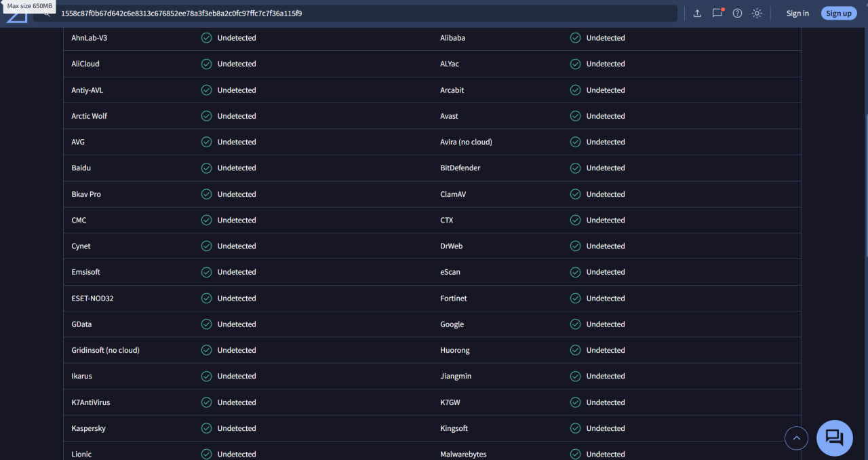Click the checkmark icon in Huorong row

point(575,350)
